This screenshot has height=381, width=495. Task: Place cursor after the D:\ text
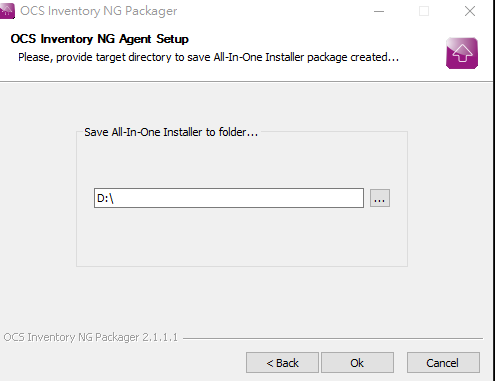pyautogui.click(x=116, y=198)
